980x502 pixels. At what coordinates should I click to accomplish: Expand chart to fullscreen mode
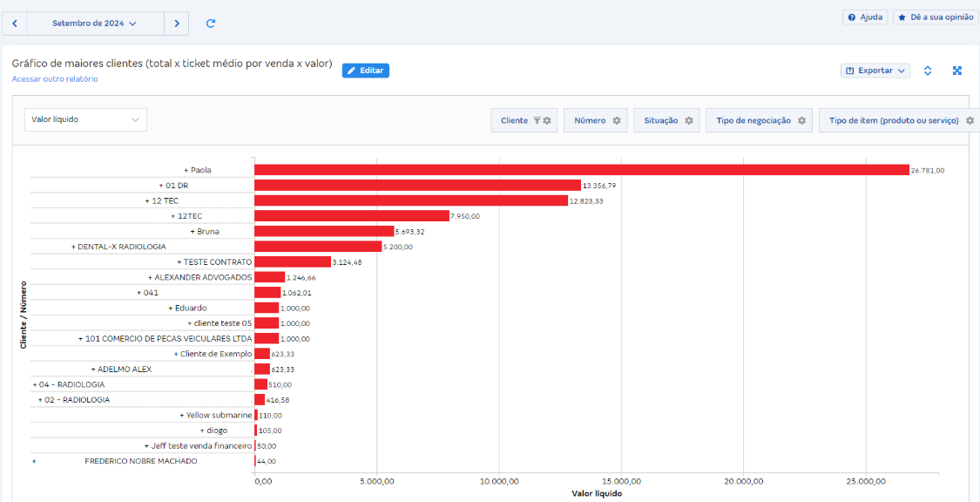point(956,71)
